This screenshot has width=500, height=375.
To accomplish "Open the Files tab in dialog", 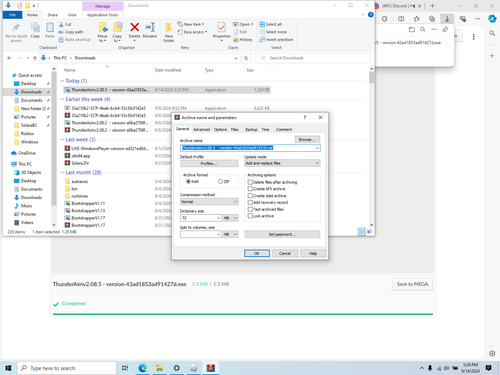I will pyautogui.click(x=235, y=129).
